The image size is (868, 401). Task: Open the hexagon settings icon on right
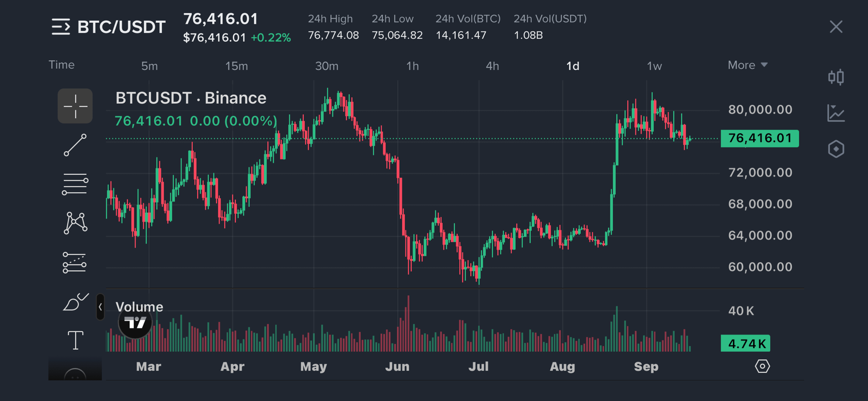pos(836,149)
